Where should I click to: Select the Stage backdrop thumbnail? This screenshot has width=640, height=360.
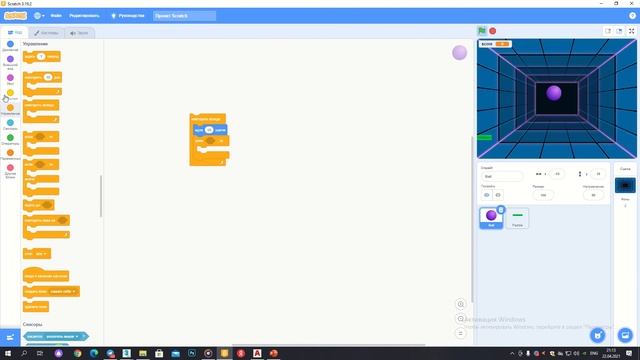click(625, 185)
